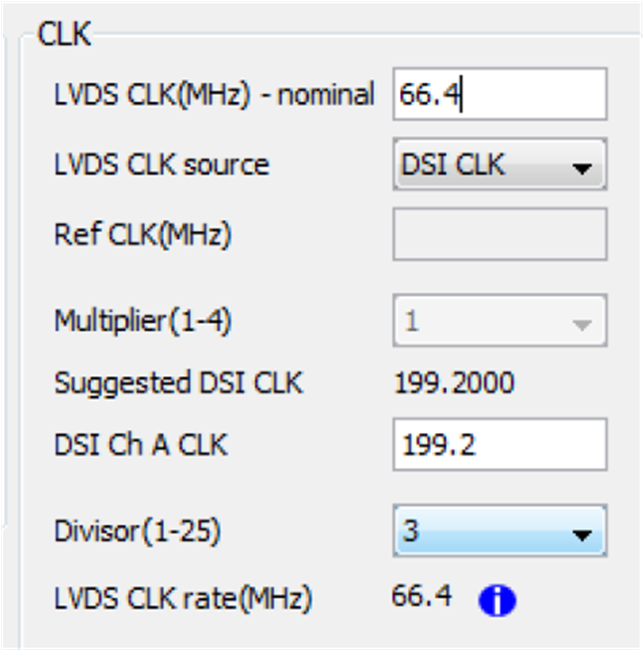This screenshot has height=651, width=644.
Task: Click the "Divisor(1-25)" label
Action: tap(138, 532)
